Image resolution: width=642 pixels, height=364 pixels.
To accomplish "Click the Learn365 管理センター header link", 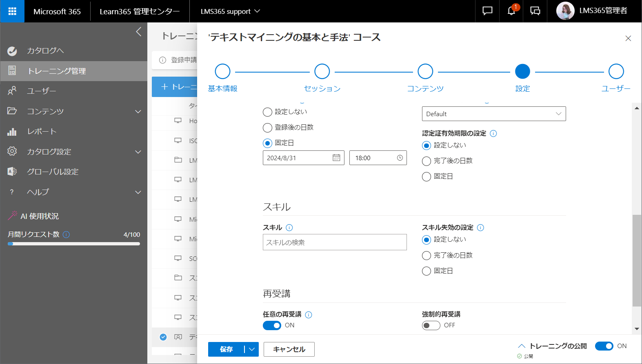I will (140, 11).
